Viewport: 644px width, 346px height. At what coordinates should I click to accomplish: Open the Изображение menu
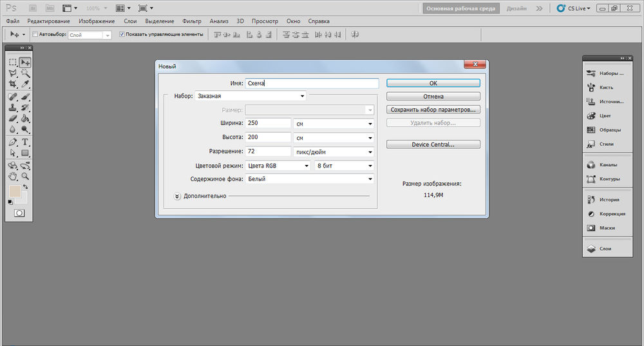pos(97,21)
